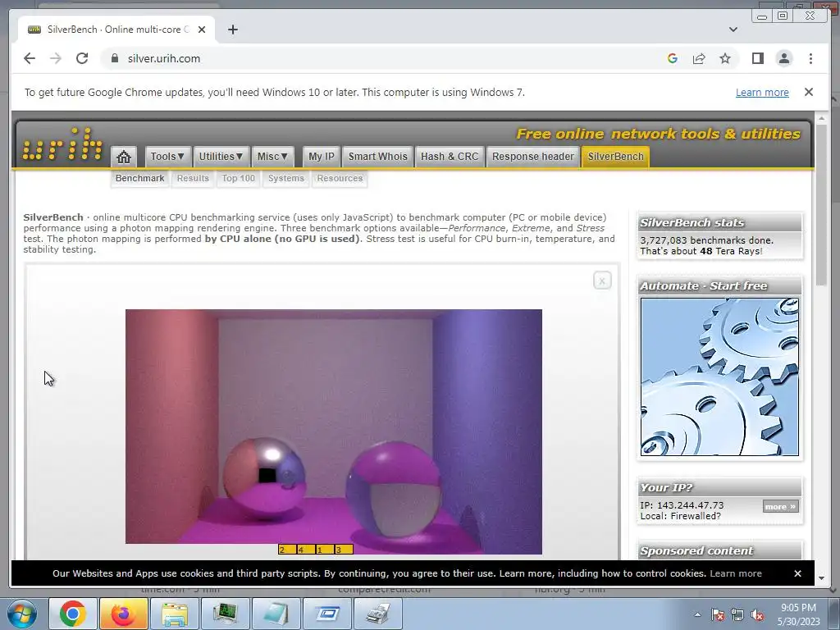Share this page icon
Image resolution: width=840 pixels, height=630 pixels.
click(699, 58)
